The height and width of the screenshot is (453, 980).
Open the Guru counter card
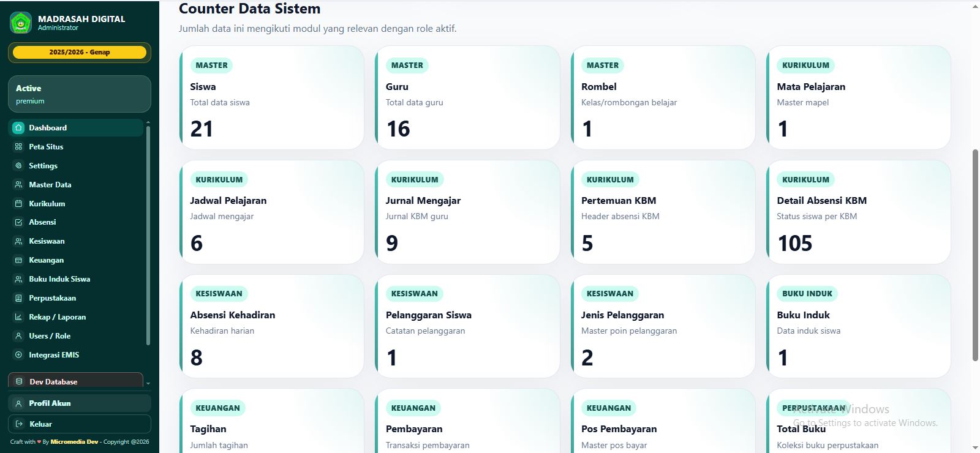point(467,97)
